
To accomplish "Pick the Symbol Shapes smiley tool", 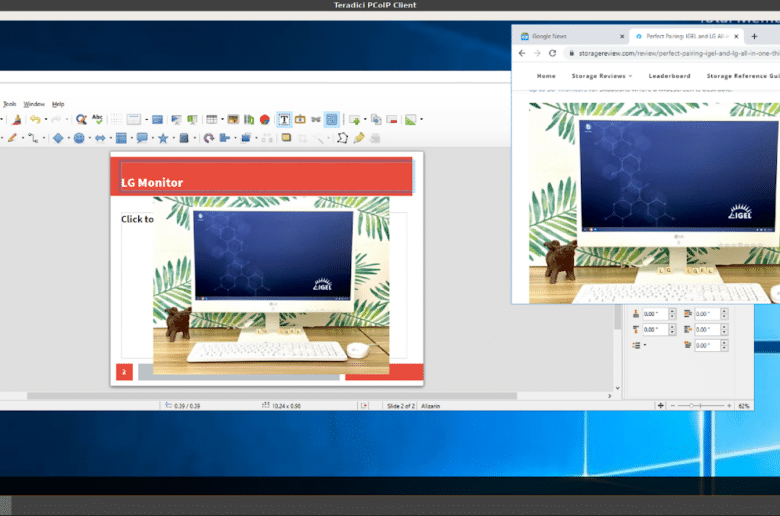I will click(79, 138).
